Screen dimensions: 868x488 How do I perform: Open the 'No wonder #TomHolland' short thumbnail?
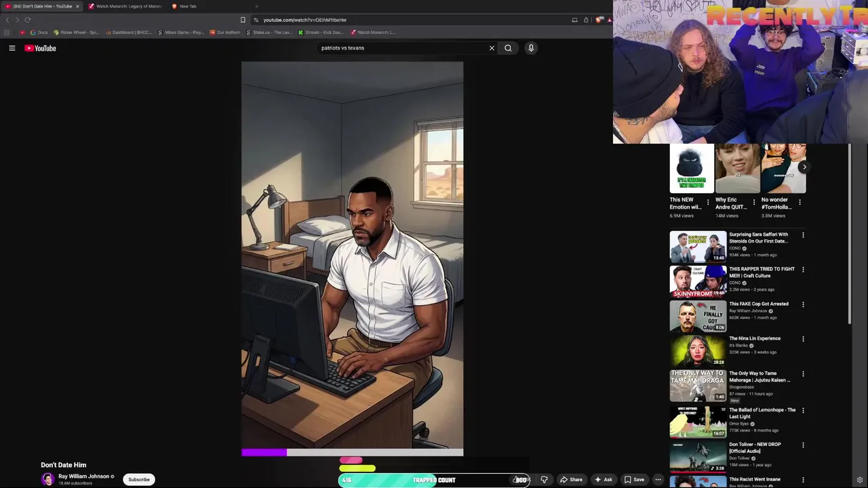783,169
